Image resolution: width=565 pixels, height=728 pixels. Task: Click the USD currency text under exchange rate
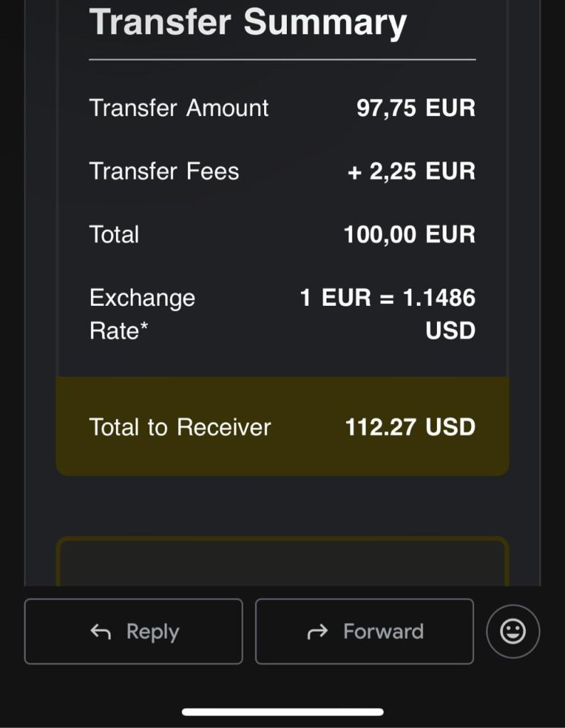(450, 331)
